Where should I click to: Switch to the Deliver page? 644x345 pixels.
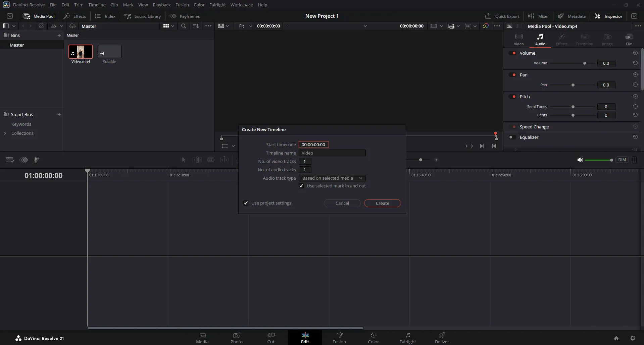coord(442,338)
